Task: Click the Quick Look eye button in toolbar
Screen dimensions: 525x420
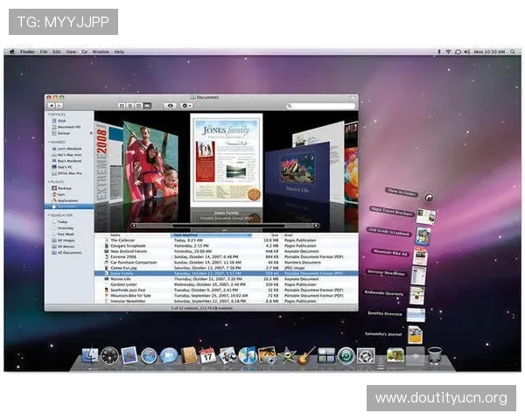Action: pos(170,106)
